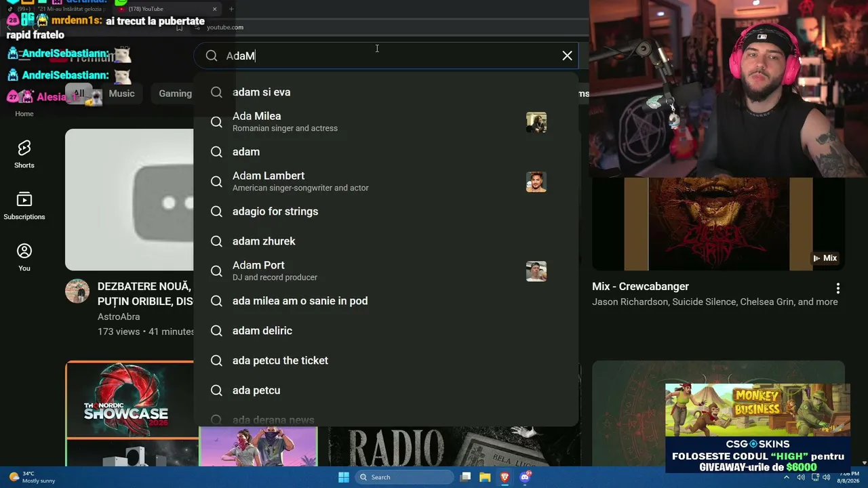Select 'ada milea am o sanie in pod'
This screenshot has height=488, width=868.
click(x=386, y=301)
